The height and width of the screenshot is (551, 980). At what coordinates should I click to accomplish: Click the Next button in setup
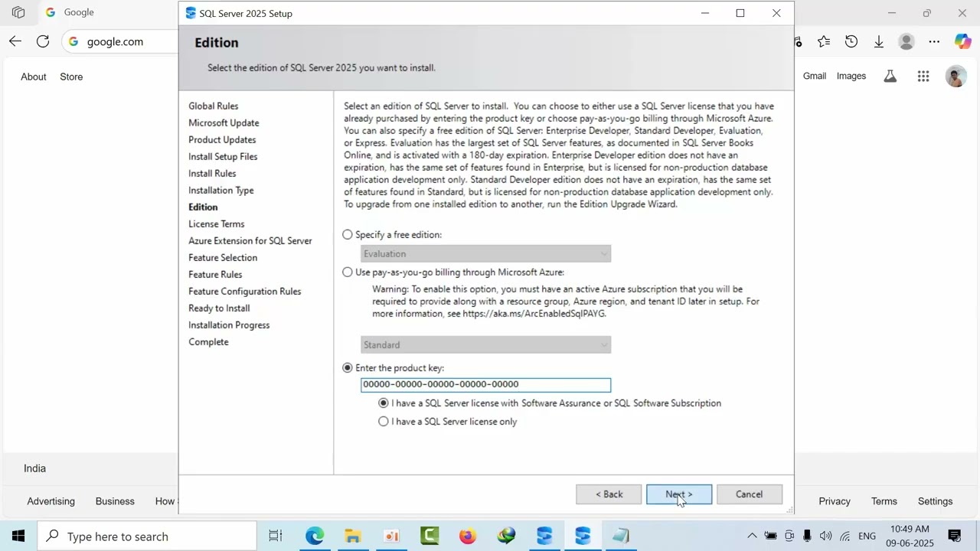679,494
